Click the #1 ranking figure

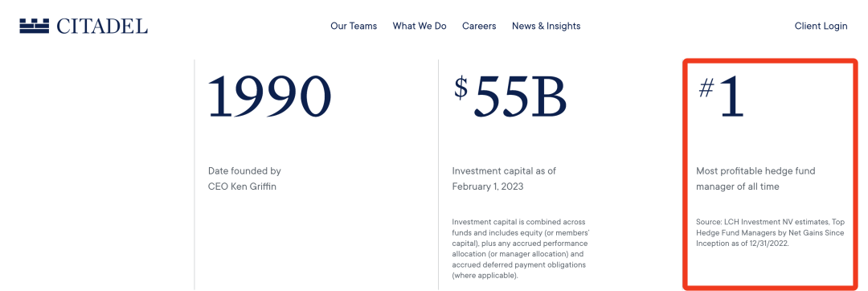[x=721, y=96]
